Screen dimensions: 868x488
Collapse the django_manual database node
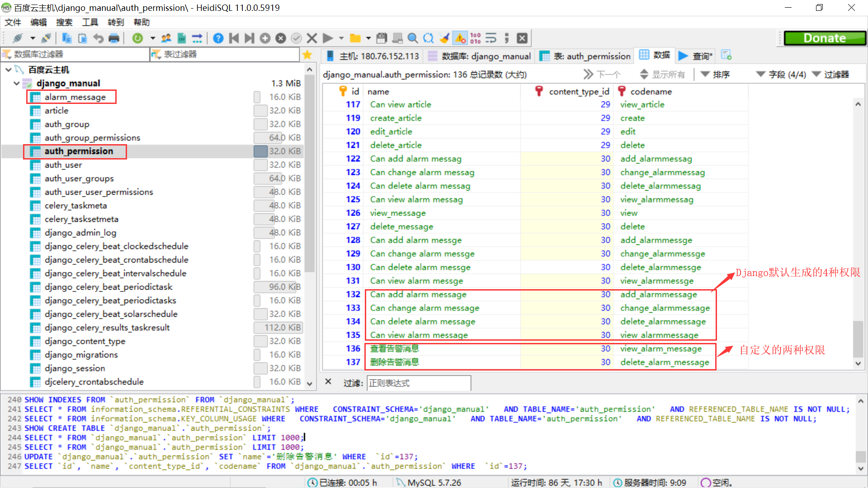(x=17, y=83)
